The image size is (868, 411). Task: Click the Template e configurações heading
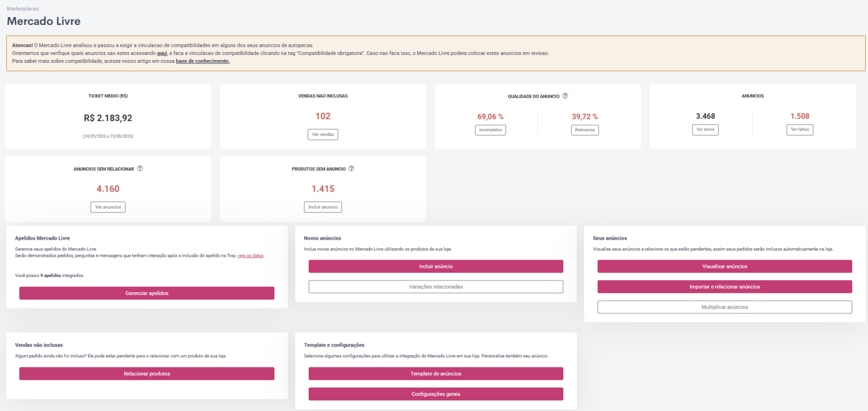334,345
